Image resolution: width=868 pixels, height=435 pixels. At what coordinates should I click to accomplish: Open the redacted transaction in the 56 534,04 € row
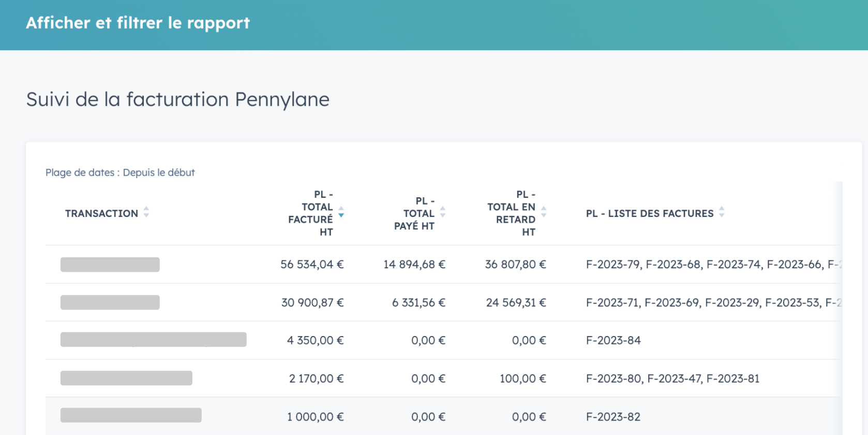pyautogui.click(x=110, y=265)
